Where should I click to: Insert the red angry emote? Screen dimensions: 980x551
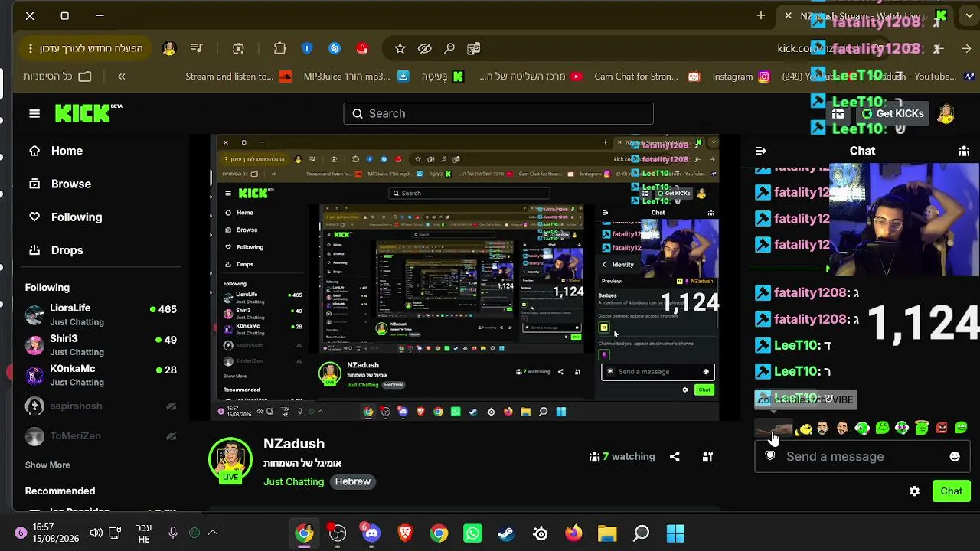point(942,429)
